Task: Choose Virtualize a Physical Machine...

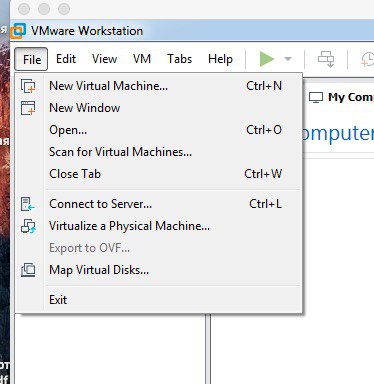Action: click(x=159, y=226)
